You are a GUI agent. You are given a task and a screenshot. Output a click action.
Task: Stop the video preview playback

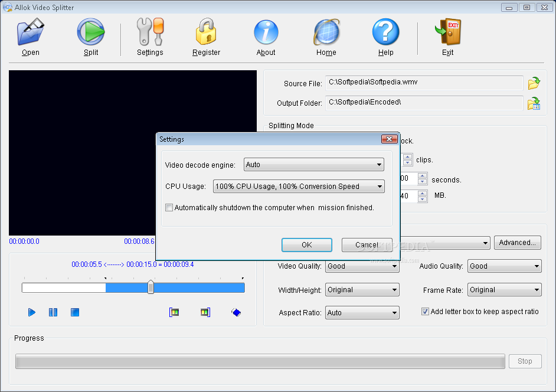tap(75, 312)
